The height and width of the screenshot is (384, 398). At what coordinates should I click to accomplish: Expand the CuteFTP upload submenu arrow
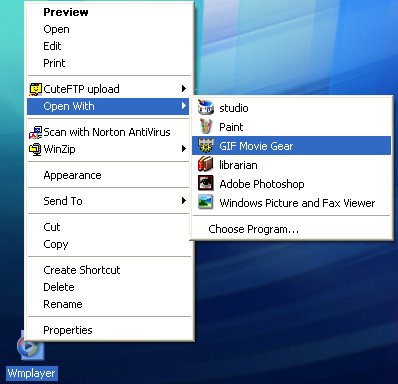pos(183,89)
